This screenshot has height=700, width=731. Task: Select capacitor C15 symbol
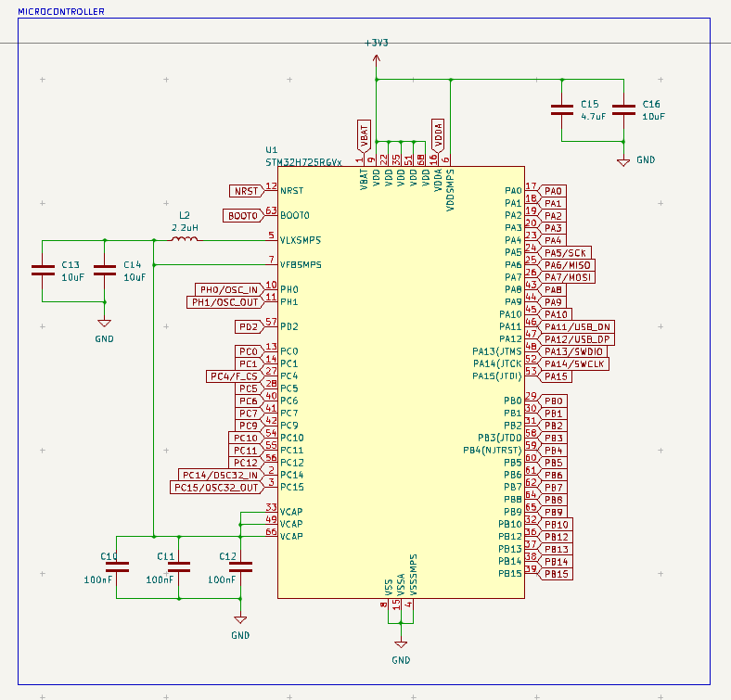tap(562, 110)
